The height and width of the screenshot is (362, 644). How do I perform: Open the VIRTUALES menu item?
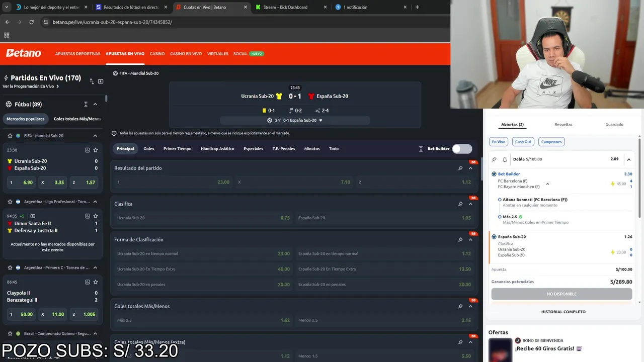[218, 54]
